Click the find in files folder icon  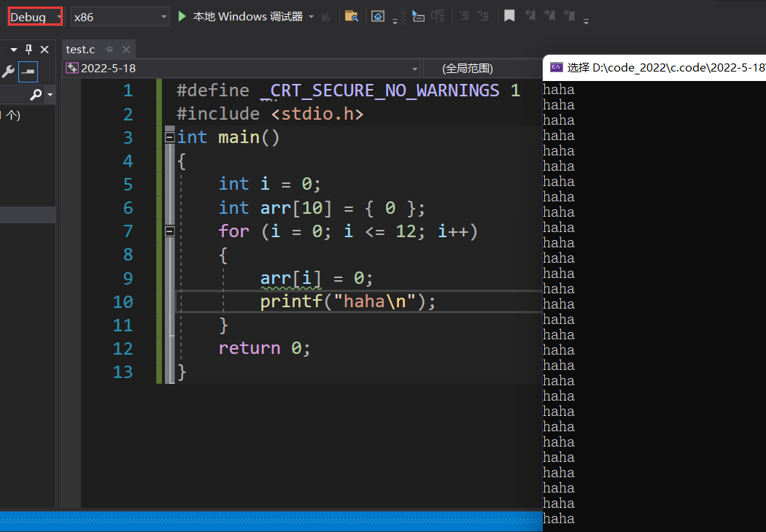(x=351, y=16)
